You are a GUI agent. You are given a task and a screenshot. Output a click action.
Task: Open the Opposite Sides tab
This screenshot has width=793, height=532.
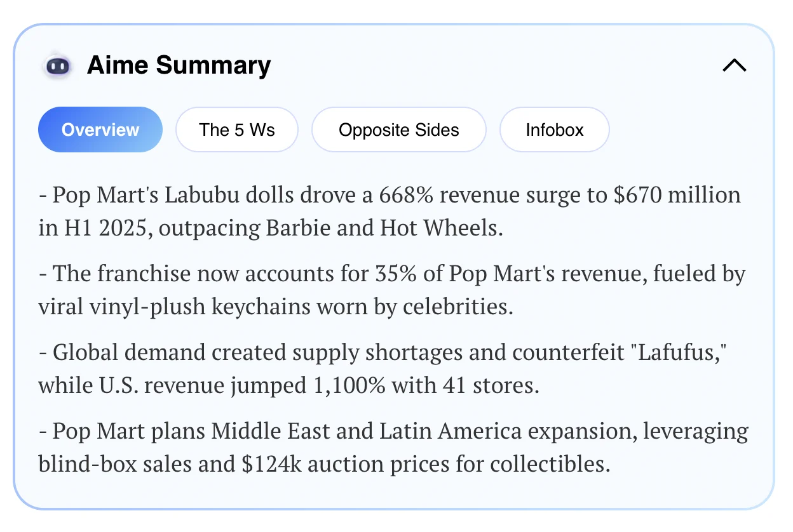click(398, 130)
